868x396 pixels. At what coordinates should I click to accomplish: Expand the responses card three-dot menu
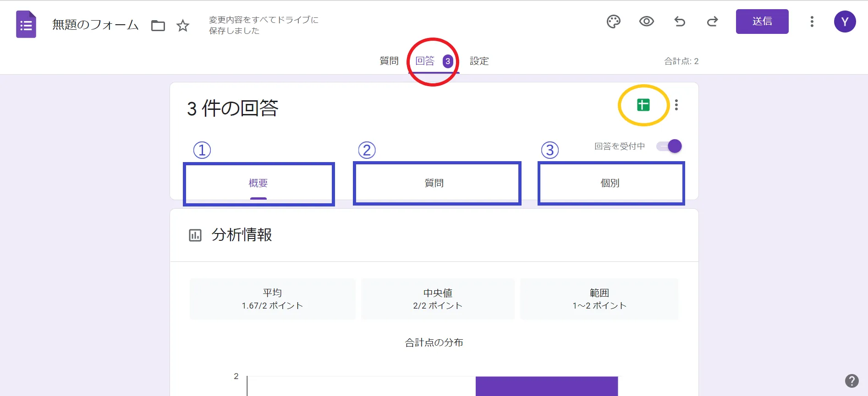676,105
